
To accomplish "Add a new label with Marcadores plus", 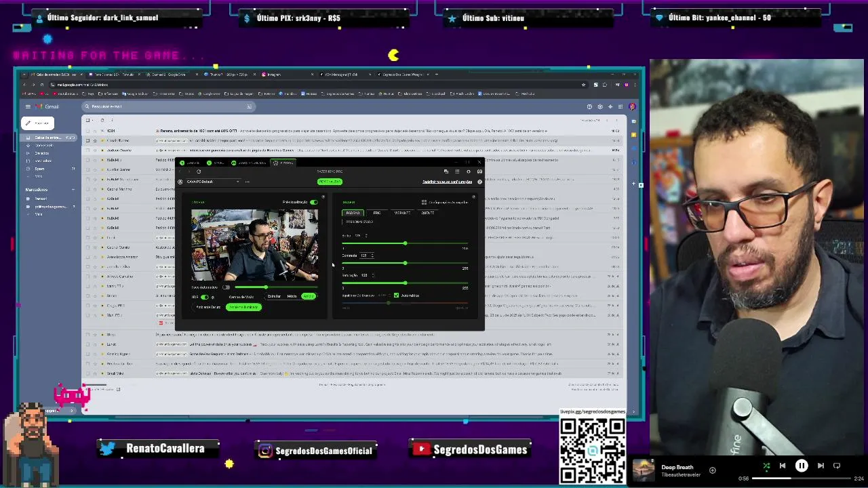I will (x=74, y=190).
